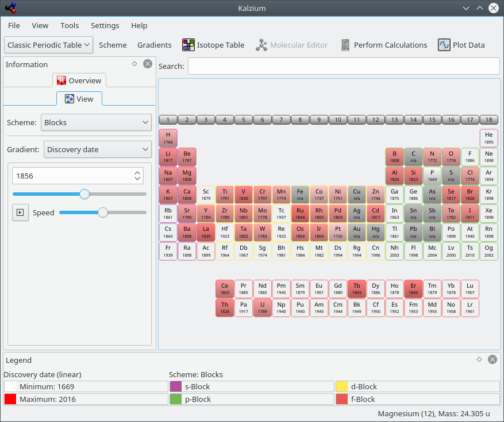This screenshot has width=504, height=422.
Task: Click the Speed slider handle
Action: click(103, 212)
